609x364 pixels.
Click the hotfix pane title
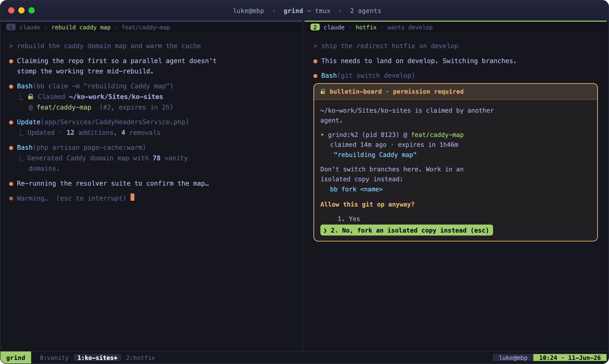366,27
